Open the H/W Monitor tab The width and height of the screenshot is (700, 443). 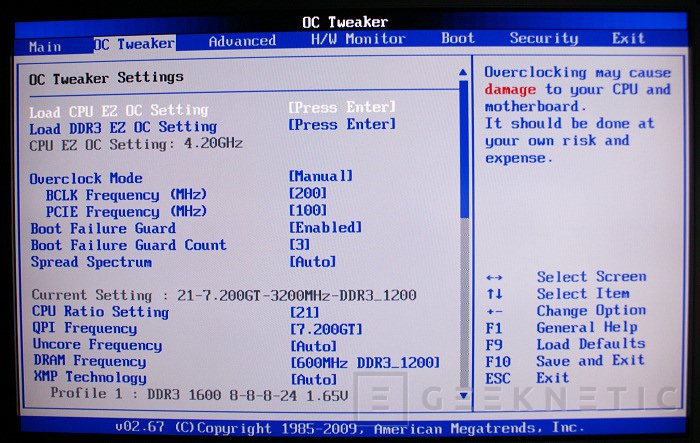tap(358, 39)
